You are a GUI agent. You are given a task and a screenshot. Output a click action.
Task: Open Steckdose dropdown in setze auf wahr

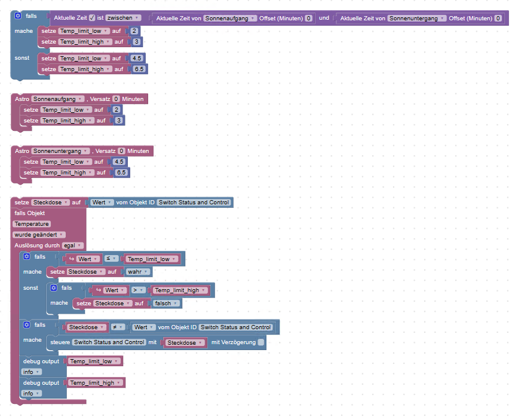(86, 272)
